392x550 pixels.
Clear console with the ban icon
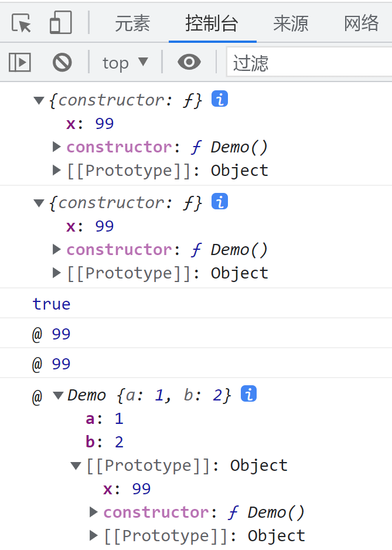pyautogui.click(x=62, y=62)
